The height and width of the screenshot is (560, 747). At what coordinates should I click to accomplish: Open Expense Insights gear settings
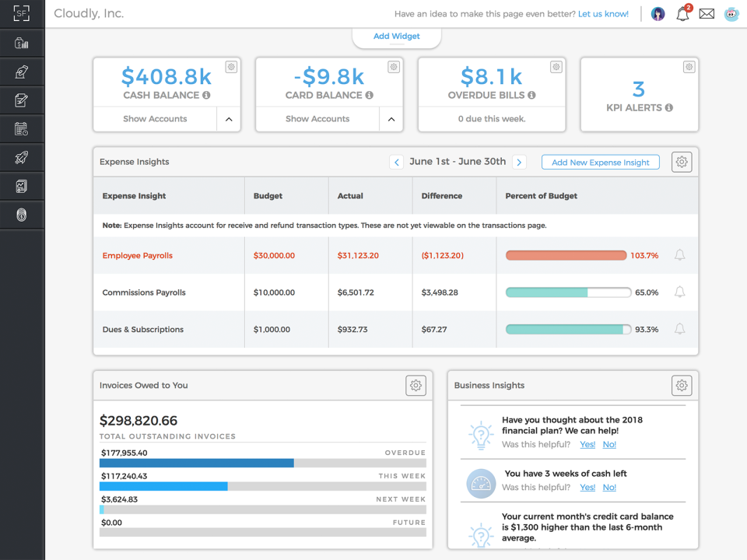(682, 162)
